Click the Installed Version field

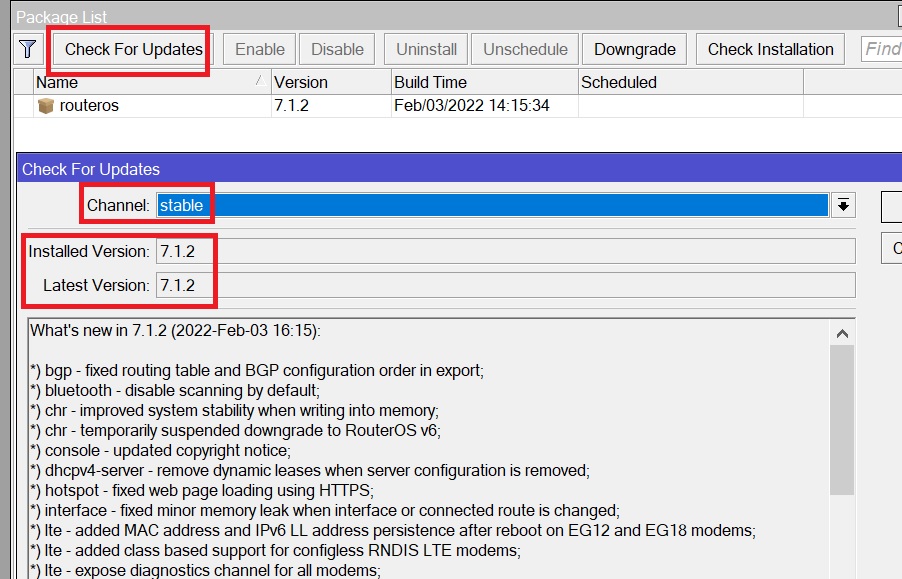(506, 251)
